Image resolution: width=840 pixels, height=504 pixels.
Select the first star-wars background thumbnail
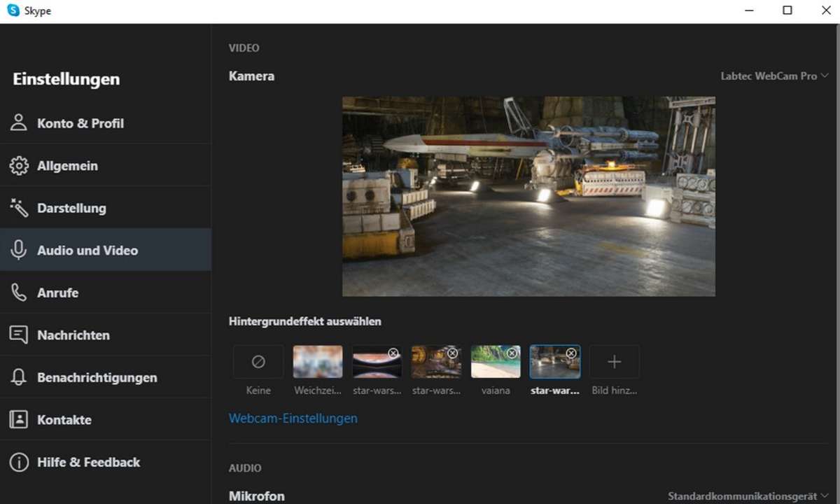tap(377, 362)
